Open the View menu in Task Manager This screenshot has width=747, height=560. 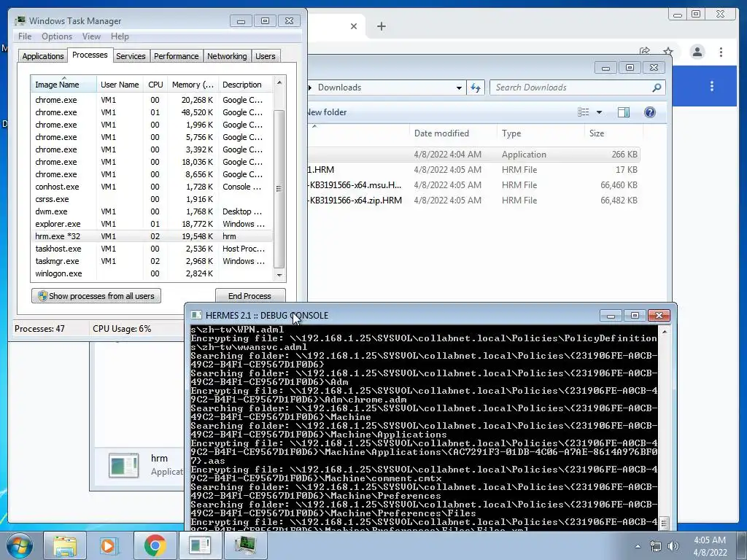(x=91, y=36)
